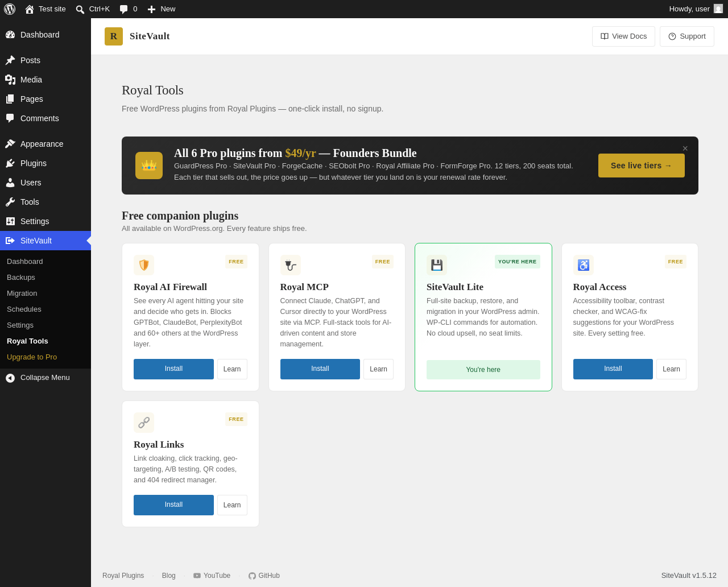Click the Royal AI Firewall shield icon
This screenshot has width=728, height=587.
pyautogui.click(x=144, y=265)
